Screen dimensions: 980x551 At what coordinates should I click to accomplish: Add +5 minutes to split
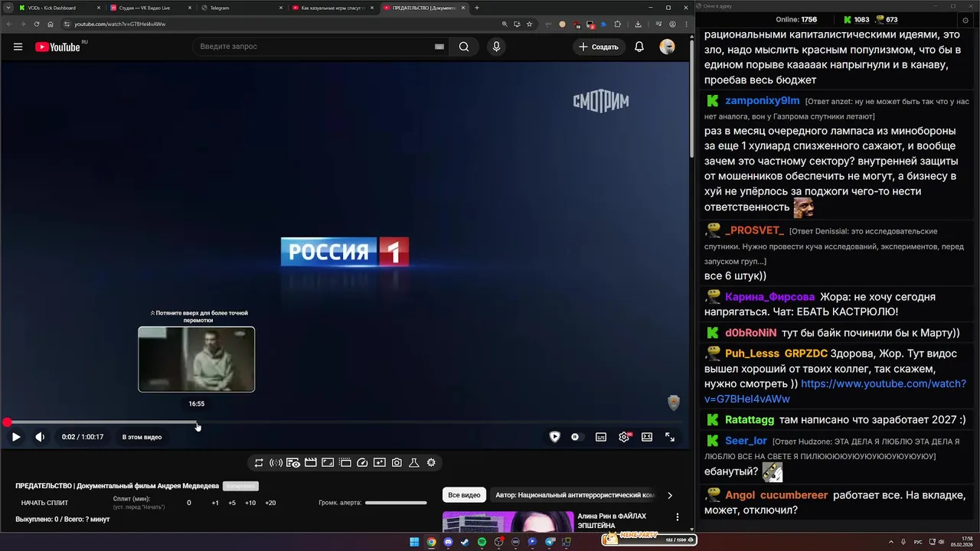click(x=232, y=503)
